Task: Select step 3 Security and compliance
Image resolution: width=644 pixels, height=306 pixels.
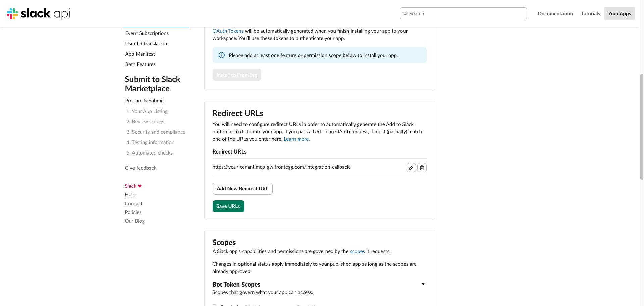Action: pyautogui.click(x=156, y=132)
